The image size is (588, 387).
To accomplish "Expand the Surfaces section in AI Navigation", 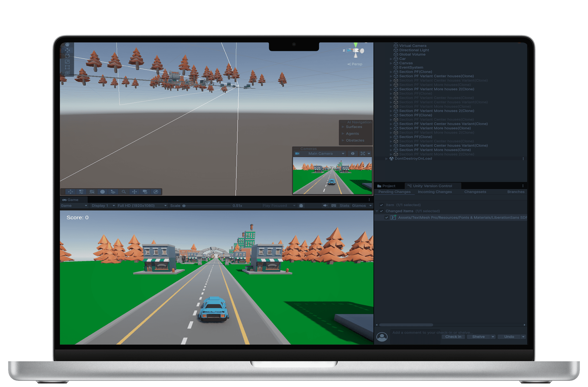I will point(343,127).
